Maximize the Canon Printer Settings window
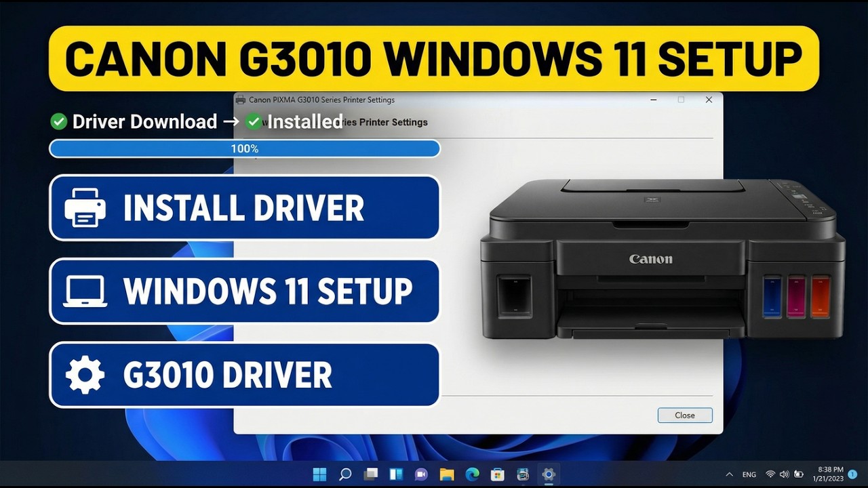This screenshot has width=868, height=488. click(681, 100)
